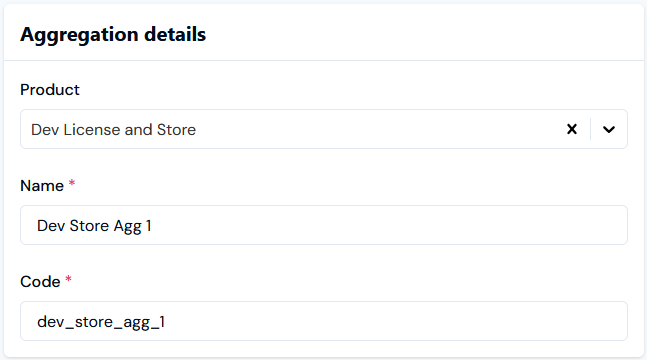This screenshot has height=360, width=647.
Task: Click the word 'Store' in the Product selector
Action: tap(176, 130)
